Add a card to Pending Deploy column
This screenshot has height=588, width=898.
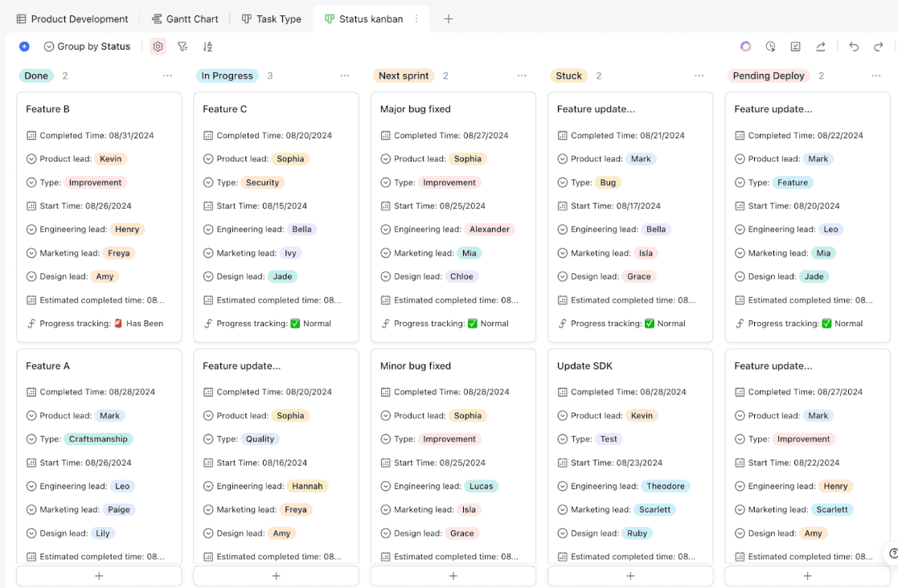[x=807, y=576]
